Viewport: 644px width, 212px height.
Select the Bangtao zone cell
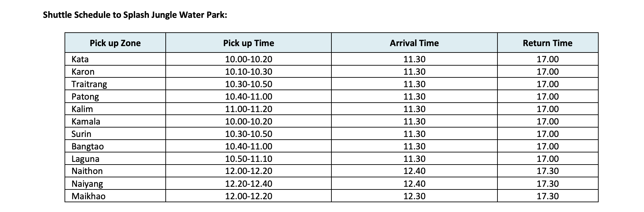(88, 146)
